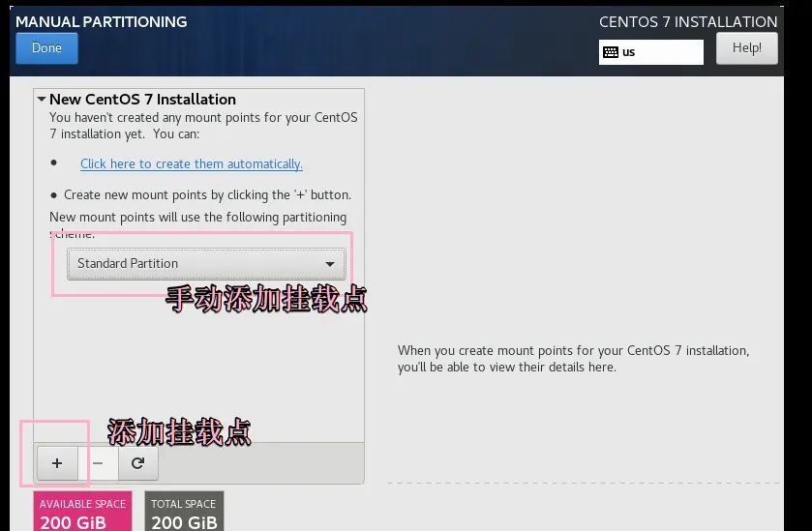Viewport: 812px width, 531px height.
Task: Reload storage with the refresh icon
Action: (137, 463)
